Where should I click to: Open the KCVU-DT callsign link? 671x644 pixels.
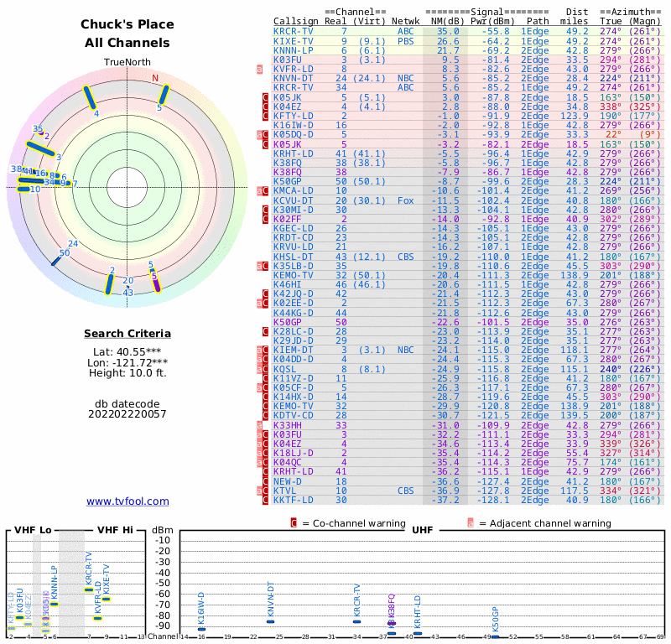[294, 200]
